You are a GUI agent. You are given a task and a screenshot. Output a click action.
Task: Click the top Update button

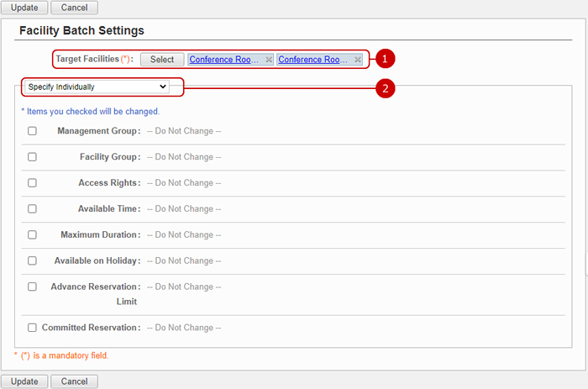(24, 8)
